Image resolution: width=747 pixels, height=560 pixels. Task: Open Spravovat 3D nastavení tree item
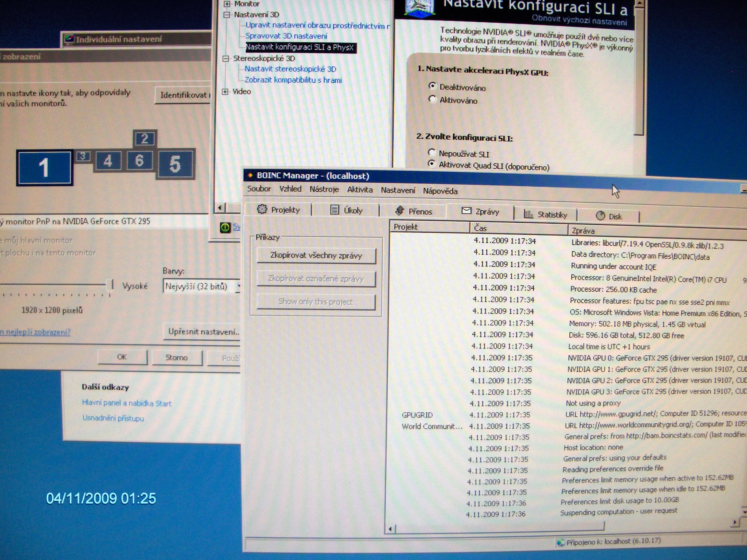(286, 36)
